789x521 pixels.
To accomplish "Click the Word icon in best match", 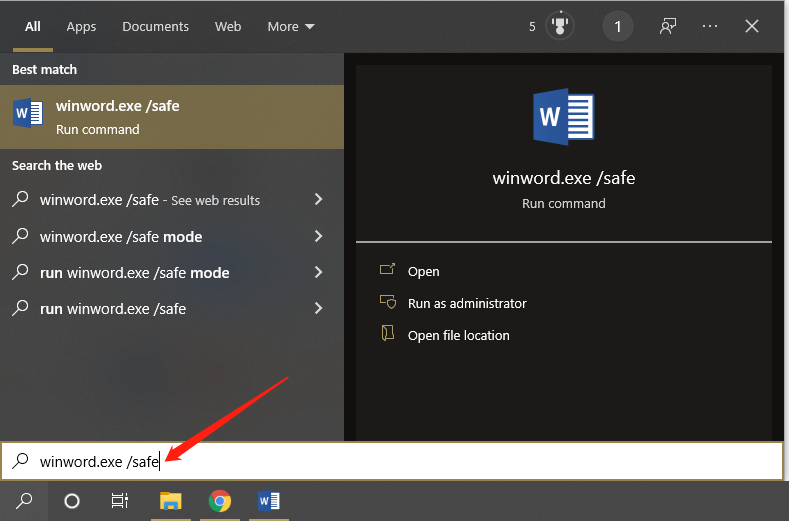I will click(x=28, y=113).
